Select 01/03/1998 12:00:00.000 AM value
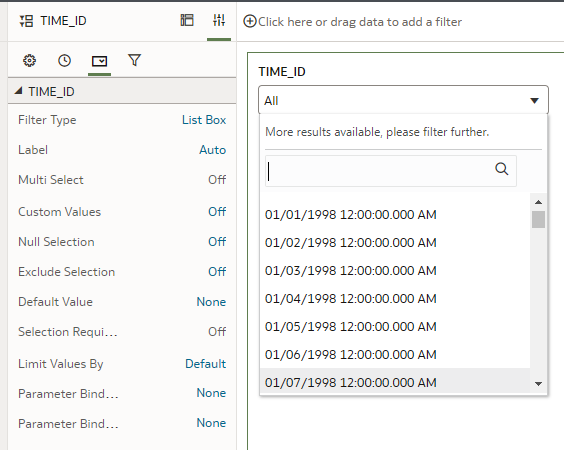The width and height of the screenshot is (564, 450). [x=351, y=271]
